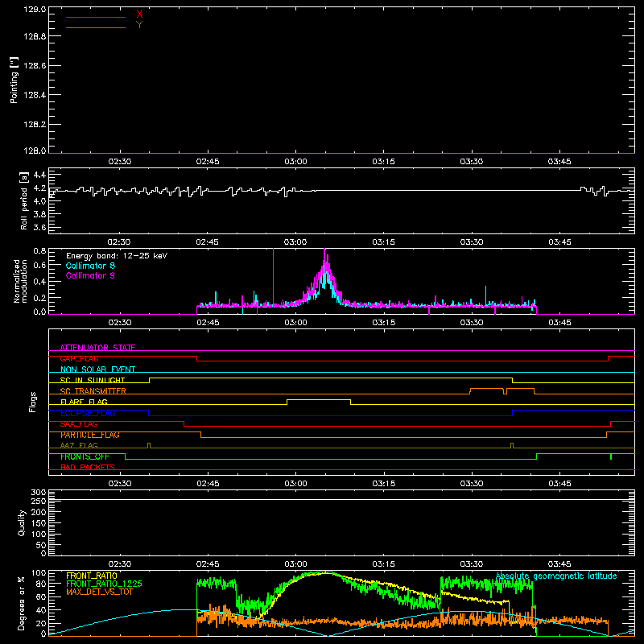Click the SC_TRANSMITTER flag label
Image resolution: width=644 pixels, height=644 pixels.
point(93,391)
